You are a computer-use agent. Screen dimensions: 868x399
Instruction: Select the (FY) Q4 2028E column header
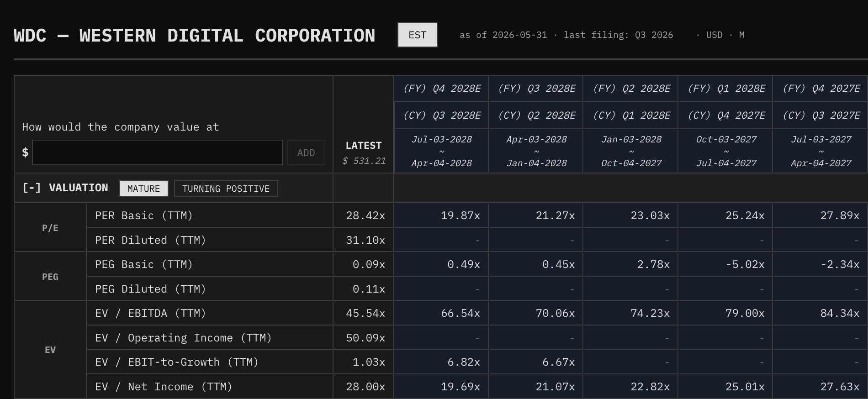pos(441,89)
